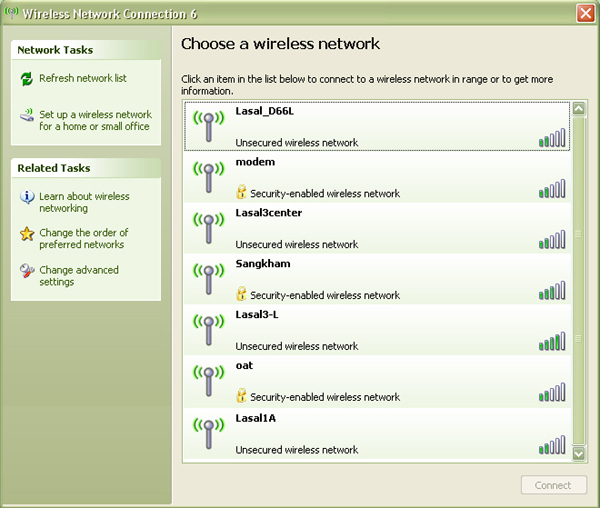The image size is (600, 508).
Task: Click the info icon for wireless networking help
Action: point(27,198)
